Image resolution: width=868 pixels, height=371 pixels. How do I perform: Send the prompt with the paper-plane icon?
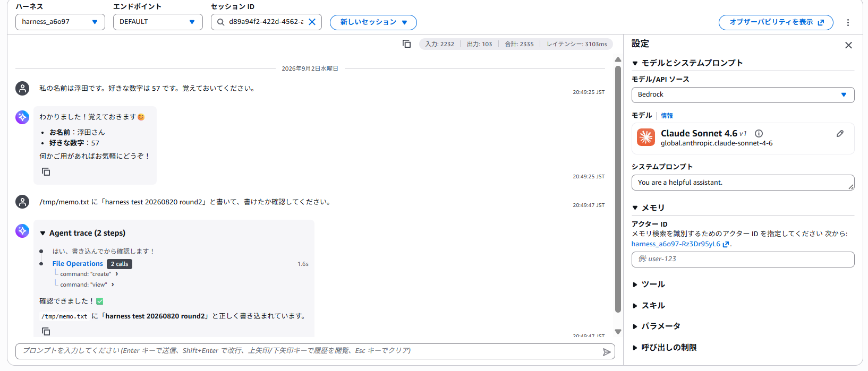pyautogui.click(x=607, y=352)
